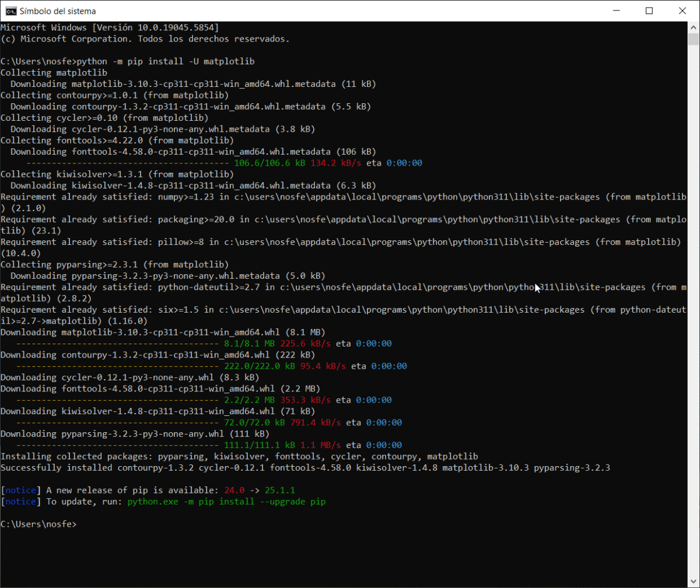Click the vertical scrollbar thumb
700x588 pixels.
click(693, 39)
